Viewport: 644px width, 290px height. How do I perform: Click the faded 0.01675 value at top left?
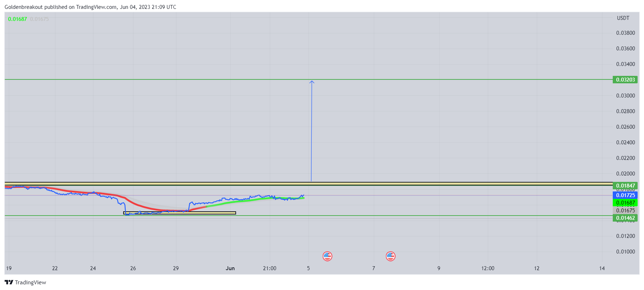pos(39,19)
